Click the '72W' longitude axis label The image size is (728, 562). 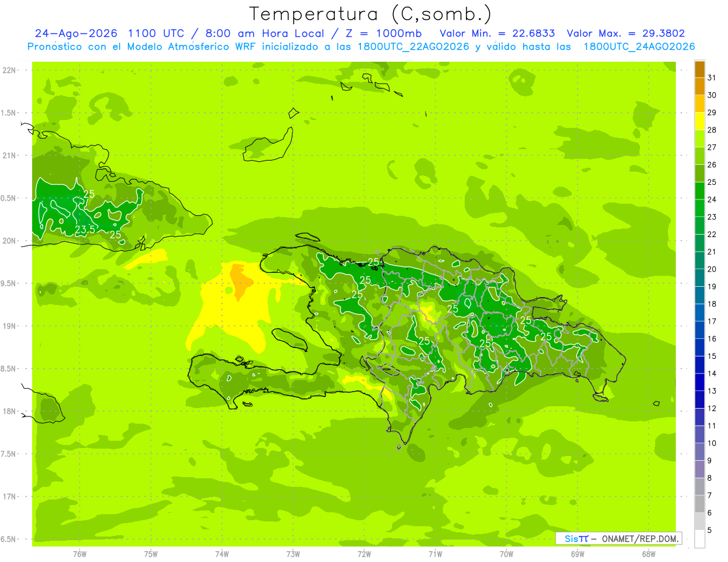(364, 554)
